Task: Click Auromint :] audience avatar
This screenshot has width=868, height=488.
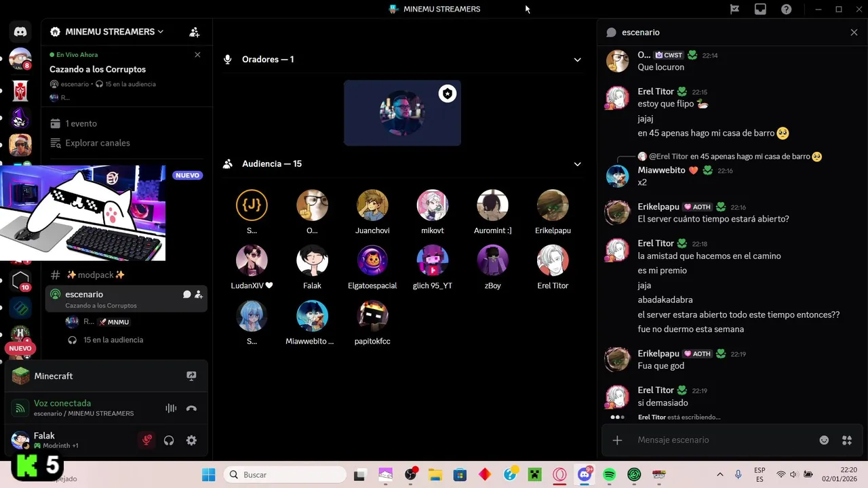Action: tap(493, 205)
